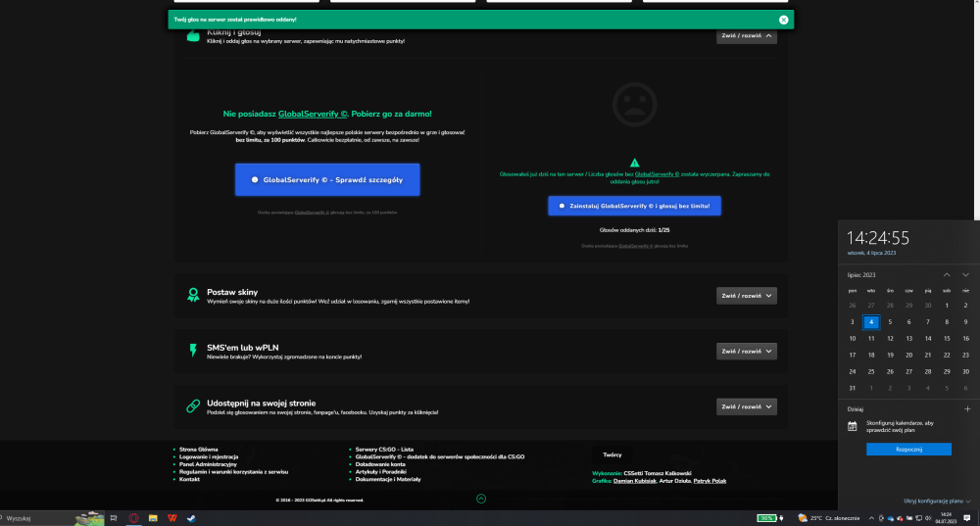Select July 4 in the calendar

pyautogui.click(x=871, y=321)
